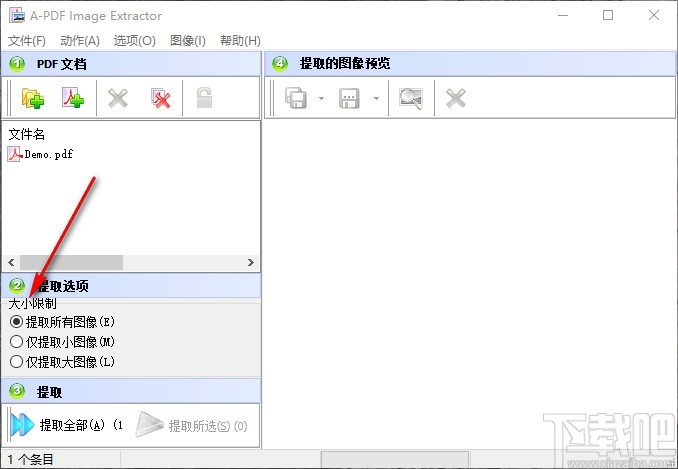Click the 1 个条目 status bar text
Image resolution: width=678 pixels, height=469 pixels.
point(30,459)
